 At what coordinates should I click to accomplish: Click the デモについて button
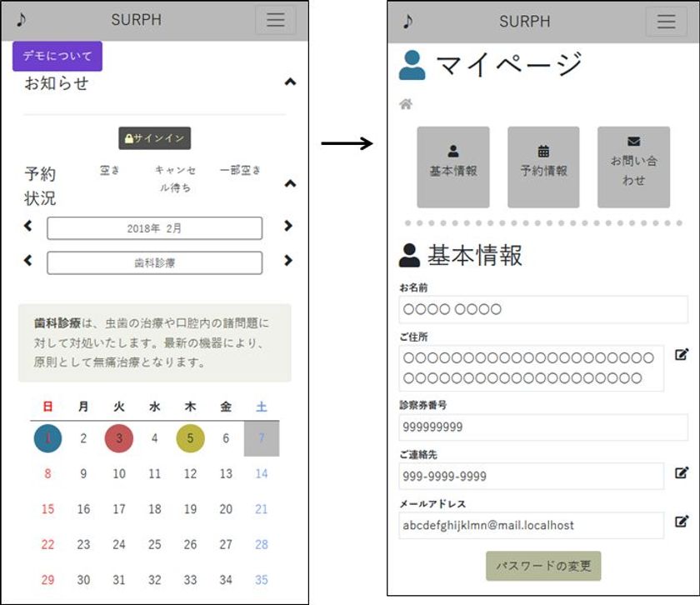57,57
